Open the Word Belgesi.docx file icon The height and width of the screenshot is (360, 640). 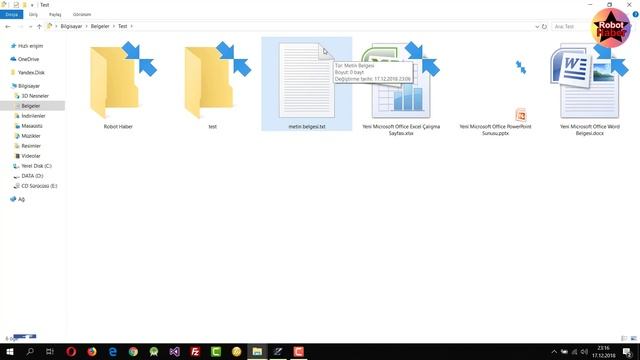click(589, 81)
